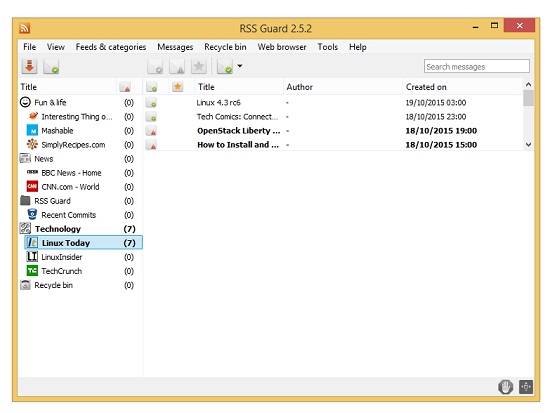The height and width of the screenshot is (413, 550).
Task: Click the message list scrollbar up arrow
Action: 528,84
